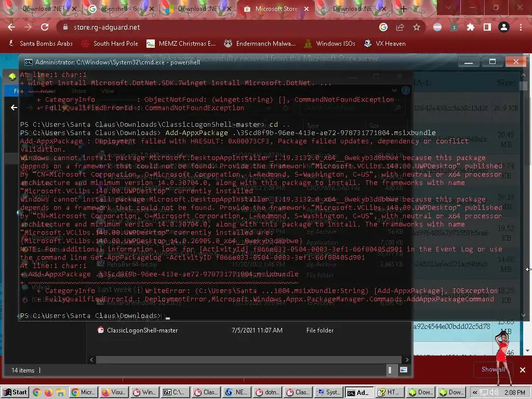Switch to Ad... cmd taskbar button
This screenshot has width=532, height=399.
tap(360, 392)
